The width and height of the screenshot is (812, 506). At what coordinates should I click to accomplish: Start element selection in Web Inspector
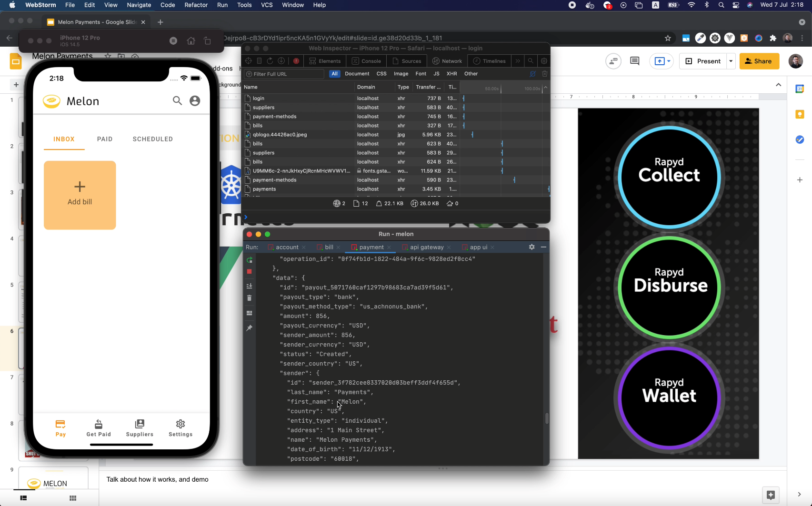pyautogui.click(x=249, y=61)
